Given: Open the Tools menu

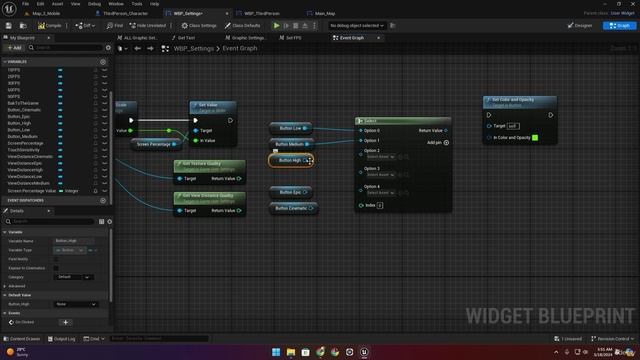Looking at the screenshot, I should [137, 4].
